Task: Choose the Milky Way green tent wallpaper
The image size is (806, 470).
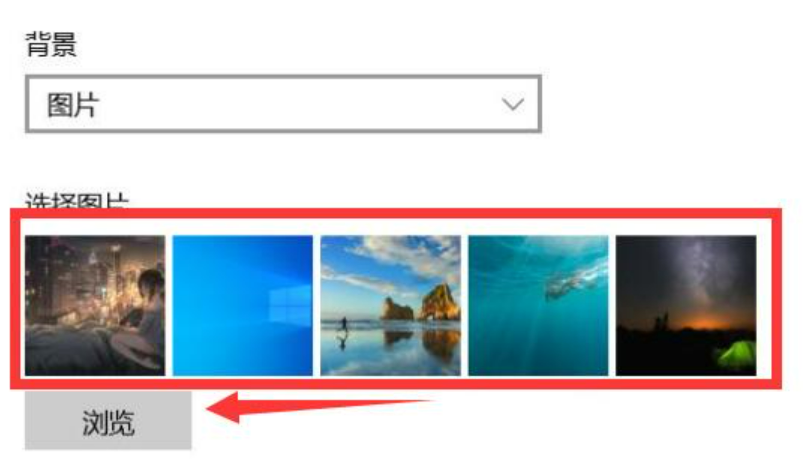Action: pyautogui.click(x=686, y=305)
